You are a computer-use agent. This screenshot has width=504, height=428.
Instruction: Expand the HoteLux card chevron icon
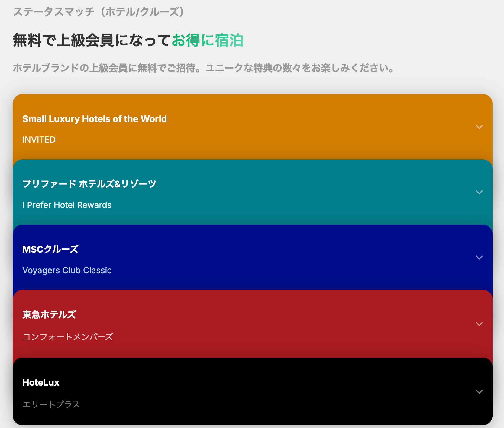(479, 392)
